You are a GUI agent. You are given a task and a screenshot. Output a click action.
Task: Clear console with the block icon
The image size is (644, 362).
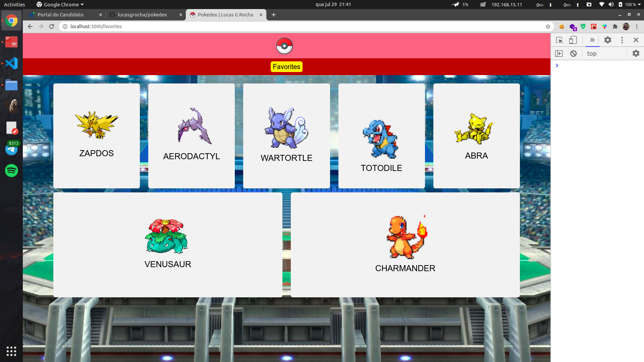(x=573, y=54)
